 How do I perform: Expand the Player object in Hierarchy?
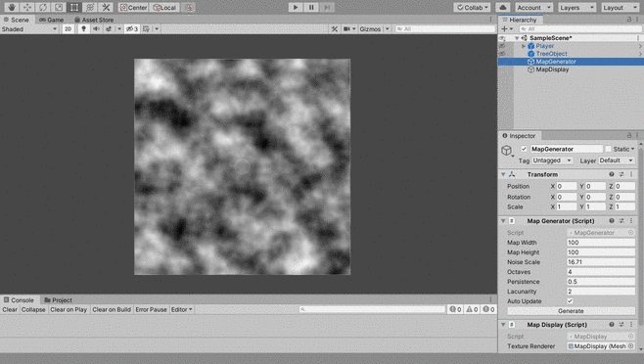524,46
